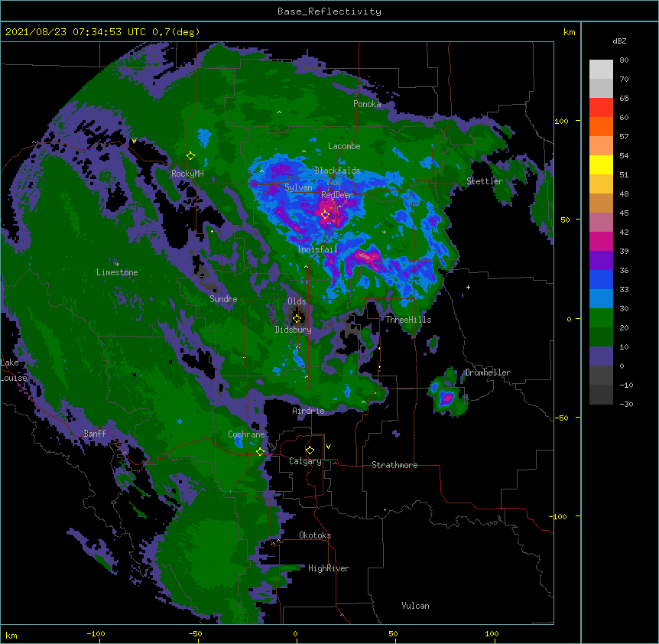Viewport: 659px width, 644px height.
Task: Click the slate 0-10 dBZ color band
Action: [x=601, y=356]
